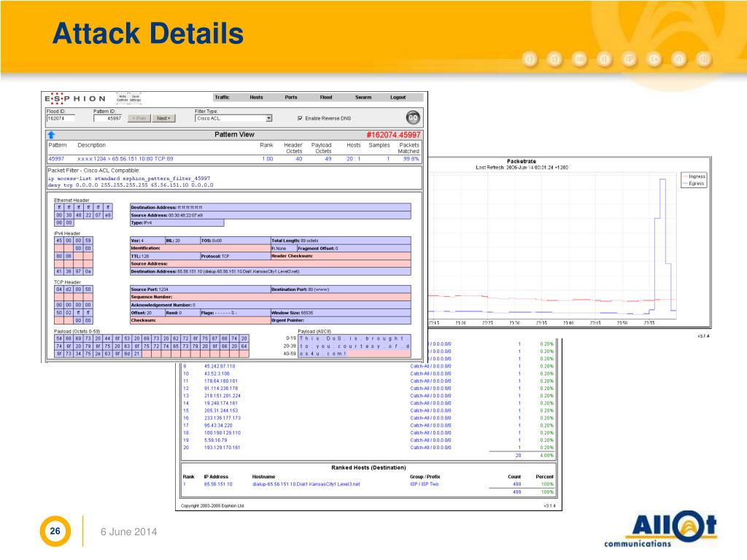Image resolution: width=747 pixels, height=560 pixels.
Task: Click the Save Settings icon
Action: [x=135, y=98]
